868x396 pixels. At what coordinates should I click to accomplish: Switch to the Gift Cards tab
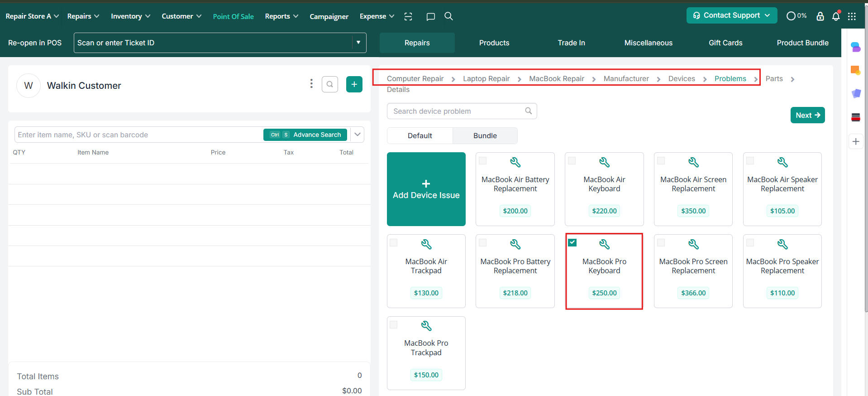point(725,43)
